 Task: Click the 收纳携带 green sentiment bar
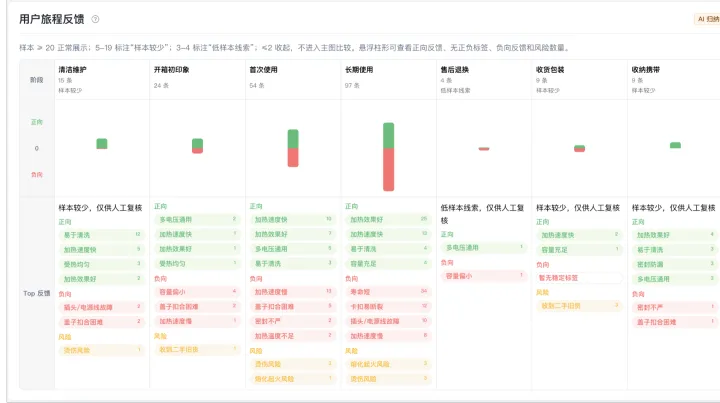coord(675,145)
